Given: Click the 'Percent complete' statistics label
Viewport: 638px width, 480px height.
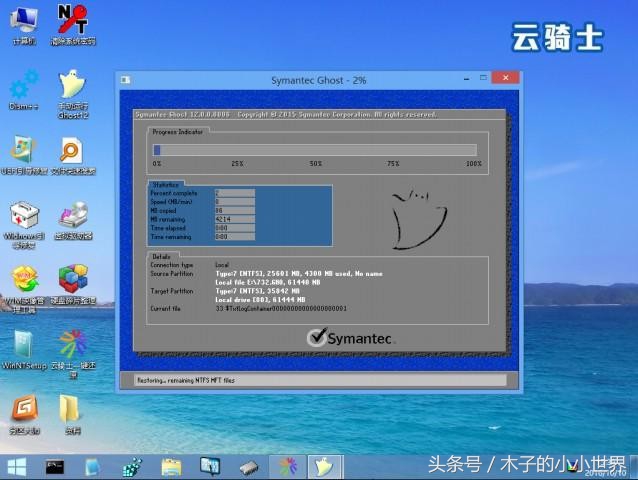Looking at the screenshot, I should tap(174, 193).
